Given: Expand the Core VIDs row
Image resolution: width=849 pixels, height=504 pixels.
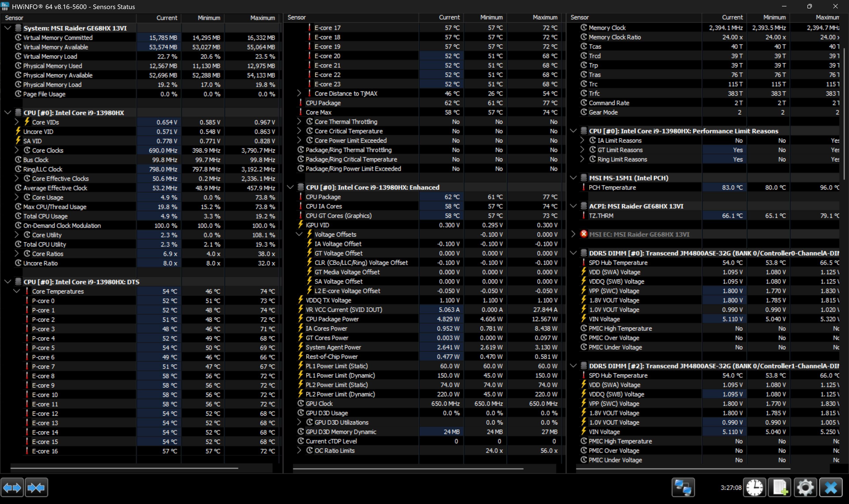Looking at the screenshot, I should coord(17,122).
